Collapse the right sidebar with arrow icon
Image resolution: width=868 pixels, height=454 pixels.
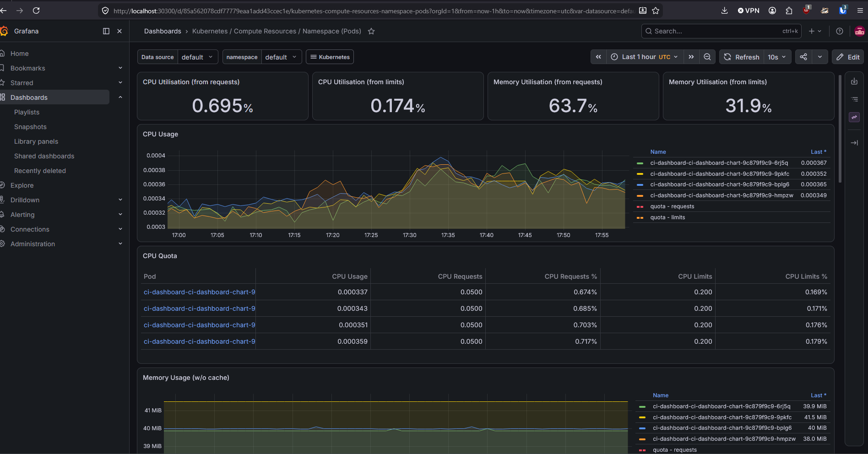[854, 143]
